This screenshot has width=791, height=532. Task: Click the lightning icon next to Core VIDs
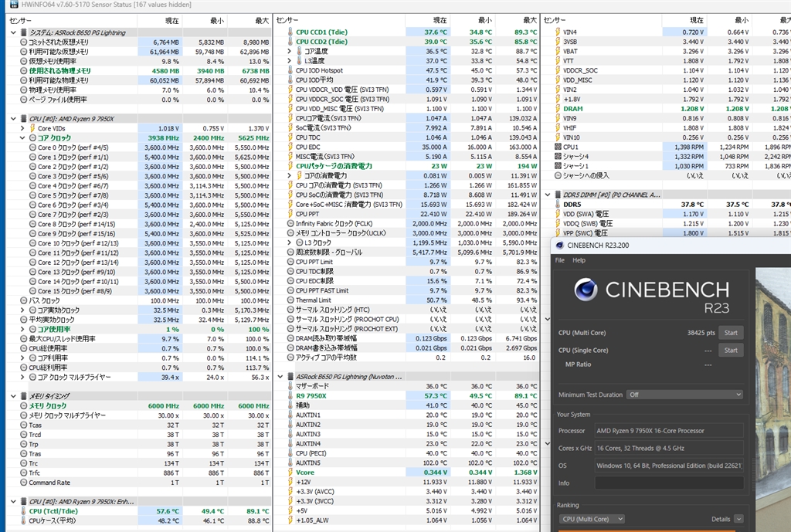coord(32,128)
